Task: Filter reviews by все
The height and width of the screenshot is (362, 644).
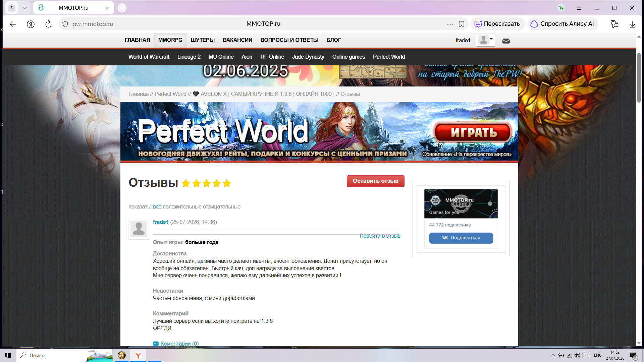Action: [157, 207]
